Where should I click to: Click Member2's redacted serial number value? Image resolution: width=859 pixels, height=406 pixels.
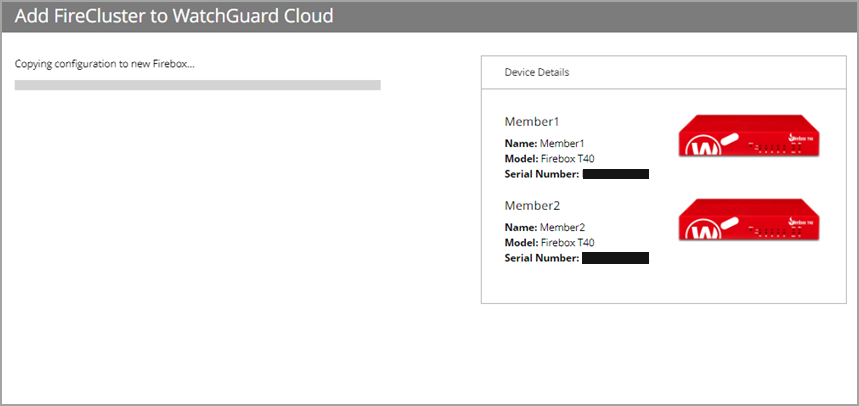(616, 258)
